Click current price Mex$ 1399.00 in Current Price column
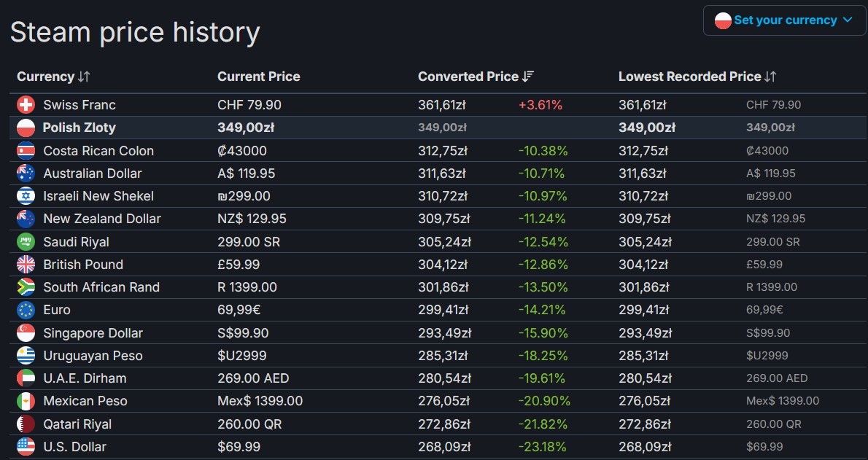Image resolution: width=868 pixels, height=460 pixels. tap(260, 401)
